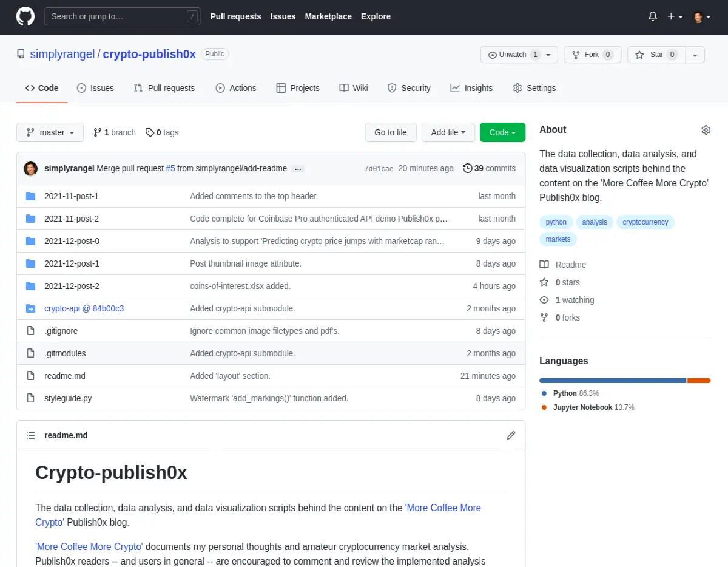Click the folder icon for 2021-12-post-0
This screenshot has width=728, height=567.
pos(31,241)
